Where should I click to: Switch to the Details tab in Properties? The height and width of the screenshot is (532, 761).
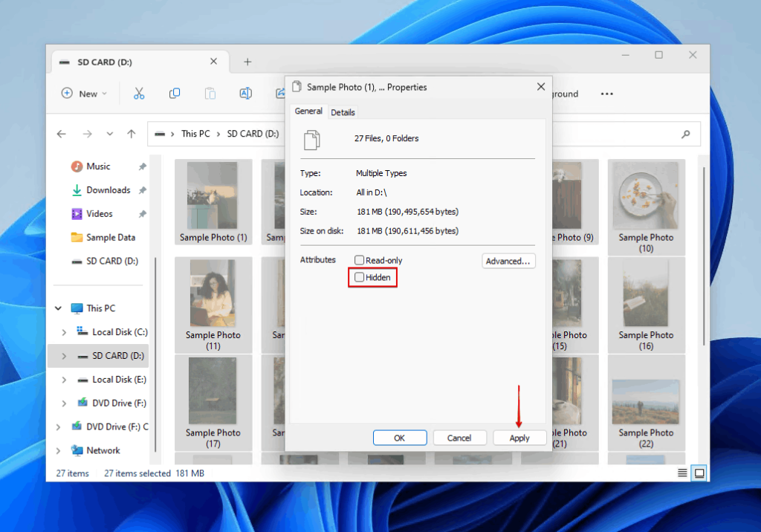click(x=343, y=111)
